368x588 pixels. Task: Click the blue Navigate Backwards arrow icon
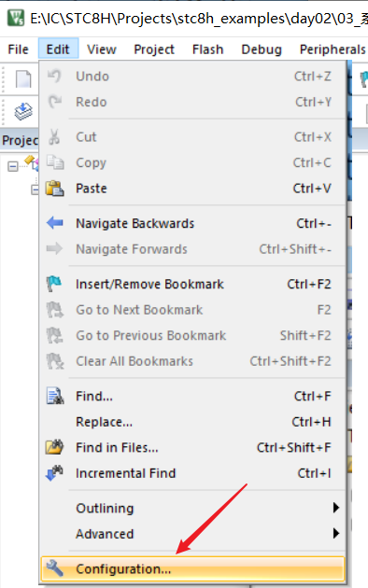[x=55, y=223]
